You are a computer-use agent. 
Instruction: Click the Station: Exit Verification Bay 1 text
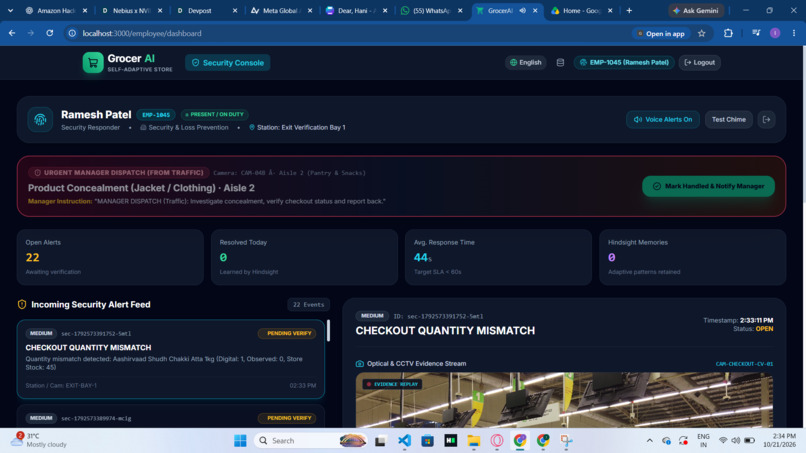(x=301, y=128)
